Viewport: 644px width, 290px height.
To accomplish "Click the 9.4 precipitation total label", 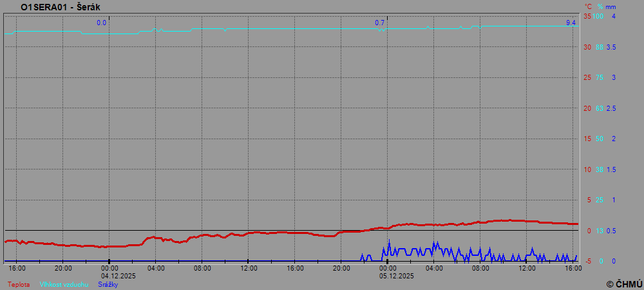I will pyautogui.click(x=571, y=23).
